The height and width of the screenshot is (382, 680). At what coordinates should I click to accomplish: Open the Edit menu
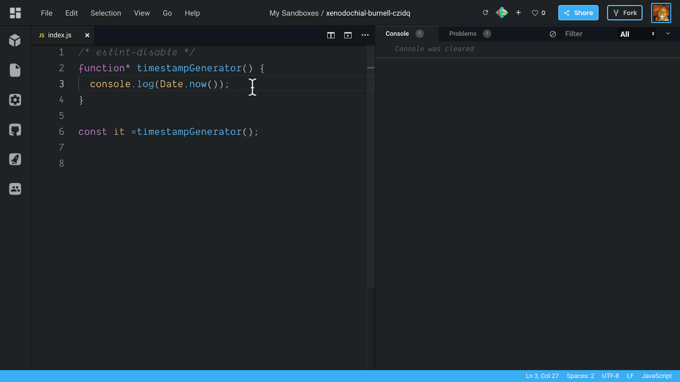tap(72, 13)
